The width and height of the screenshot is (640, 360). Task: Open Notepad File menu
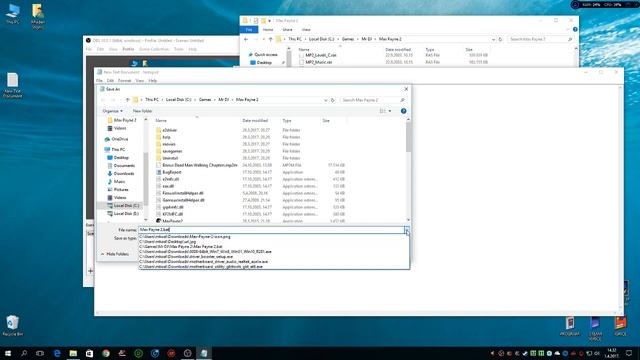click(99, 81)
